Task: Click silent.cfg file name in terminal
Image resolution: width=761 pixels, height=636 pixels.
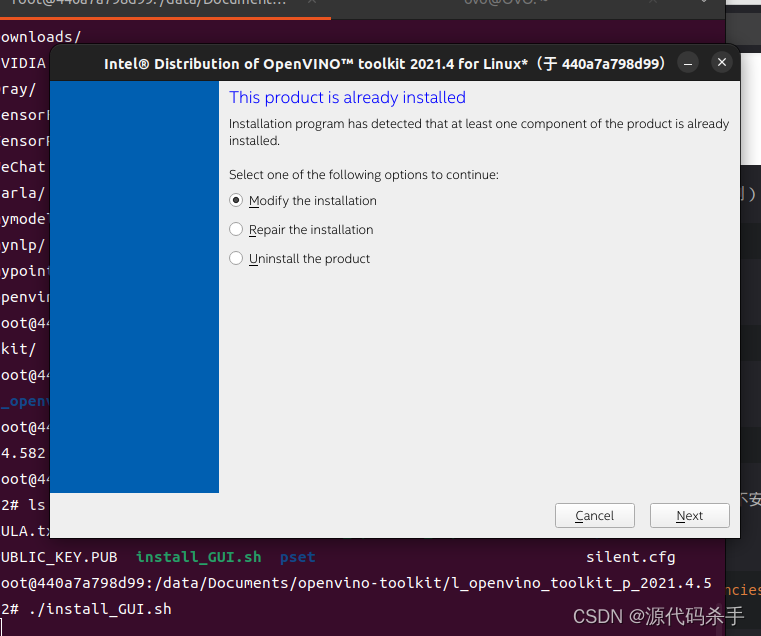Action: tap(630, 557)
